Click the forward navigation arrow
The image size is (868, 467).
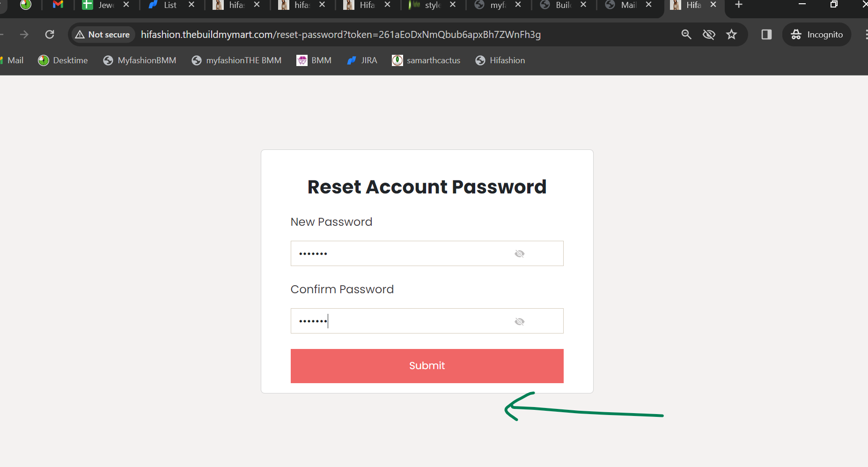pos(24,34)
